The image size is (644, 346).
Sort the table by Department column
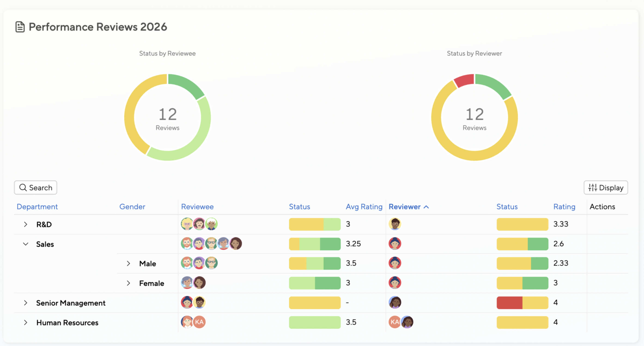(x=37, y=207)
